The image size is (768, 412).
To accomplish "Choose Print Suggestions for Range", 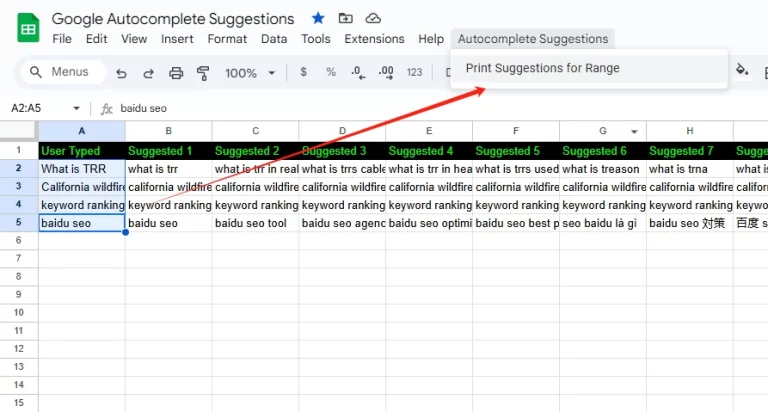I will coord(589,68).
